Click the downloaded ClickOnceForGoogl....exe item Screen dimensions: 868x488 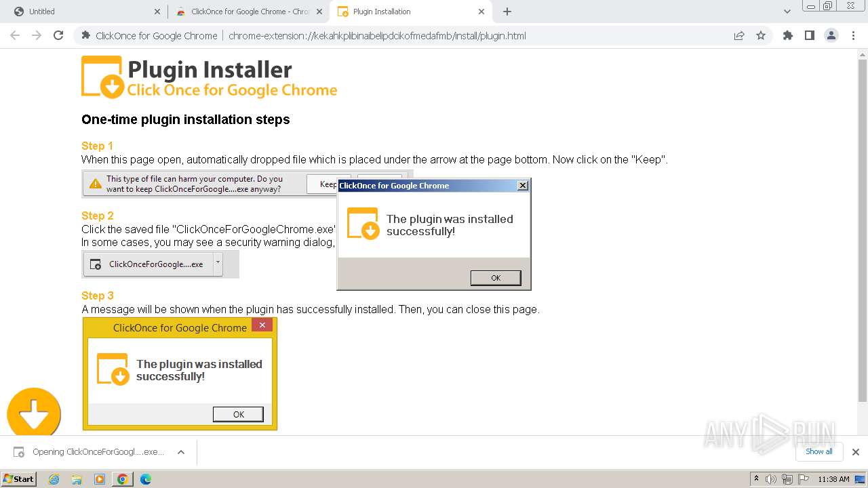pos(90,452)
